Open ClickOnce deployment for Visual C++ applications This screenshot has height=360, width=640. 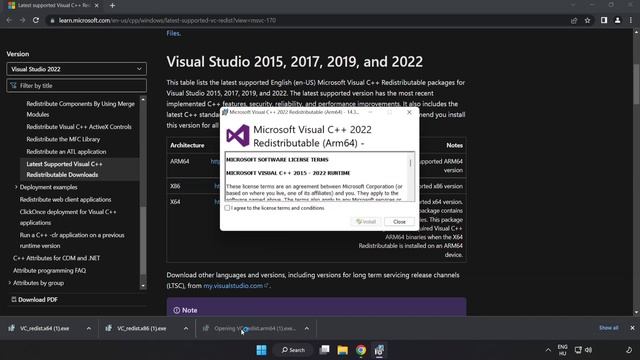coord(68,217)
